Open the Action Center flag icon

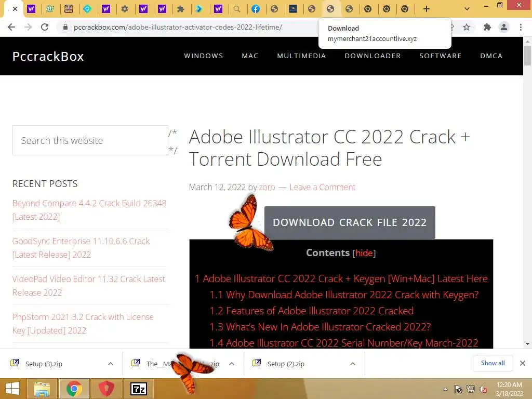pos(458,389)
